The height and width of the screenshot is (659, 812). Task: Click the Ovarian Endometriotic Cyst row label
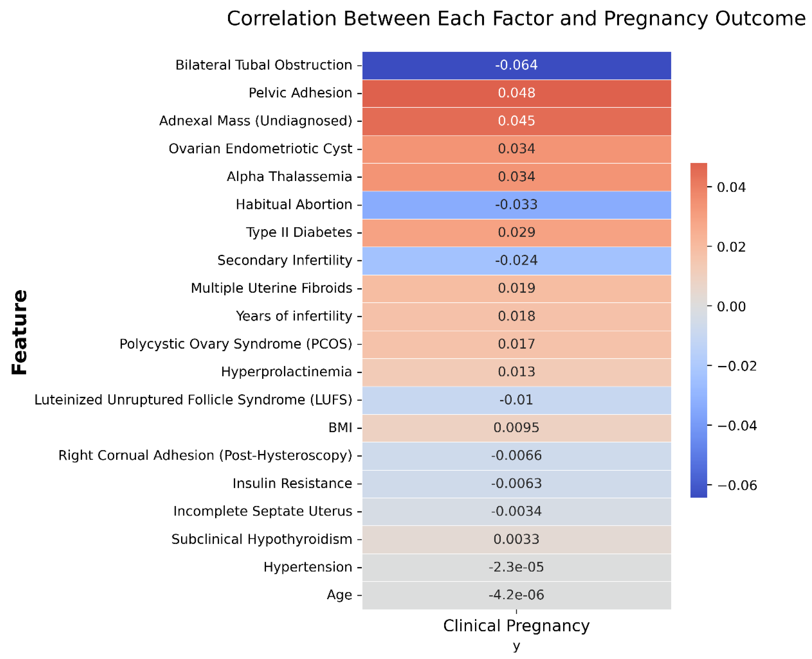(x=260, y=149)
